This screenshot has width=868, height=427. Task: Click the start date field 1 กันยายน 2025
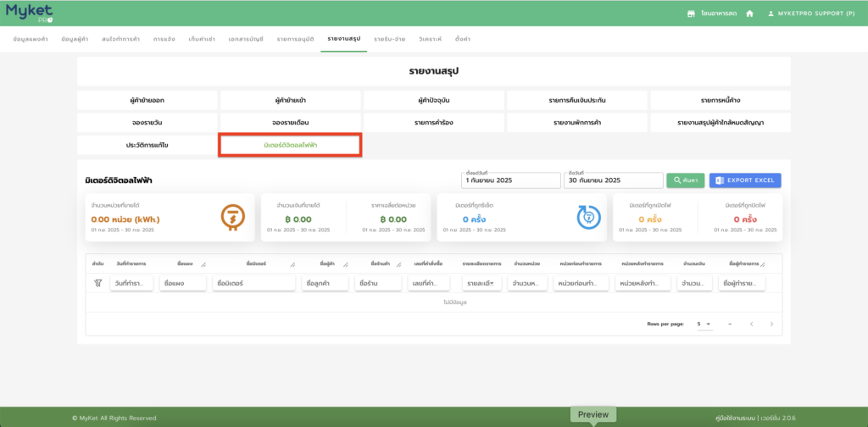511,180
